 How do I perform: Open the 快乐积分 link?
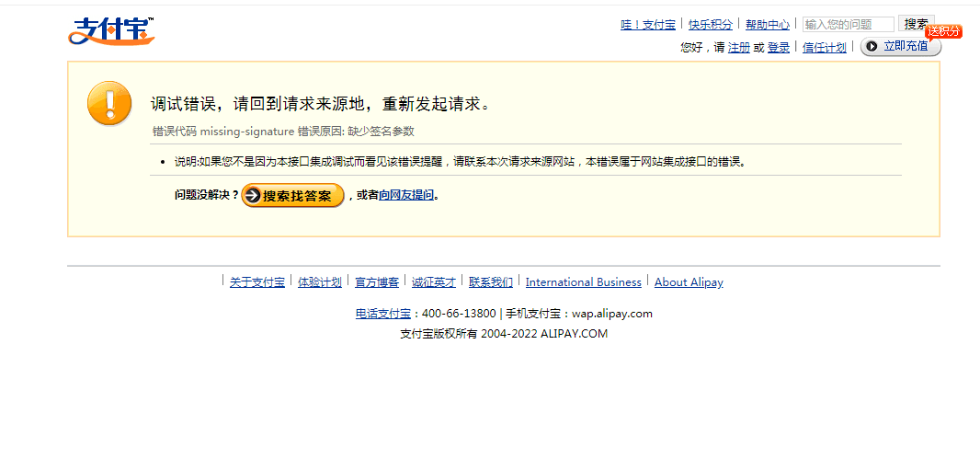(711, 25)
